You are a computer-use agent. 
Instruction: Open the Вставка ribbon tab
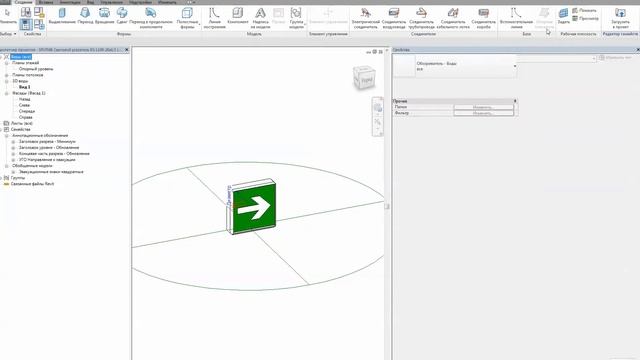point(46,2)
